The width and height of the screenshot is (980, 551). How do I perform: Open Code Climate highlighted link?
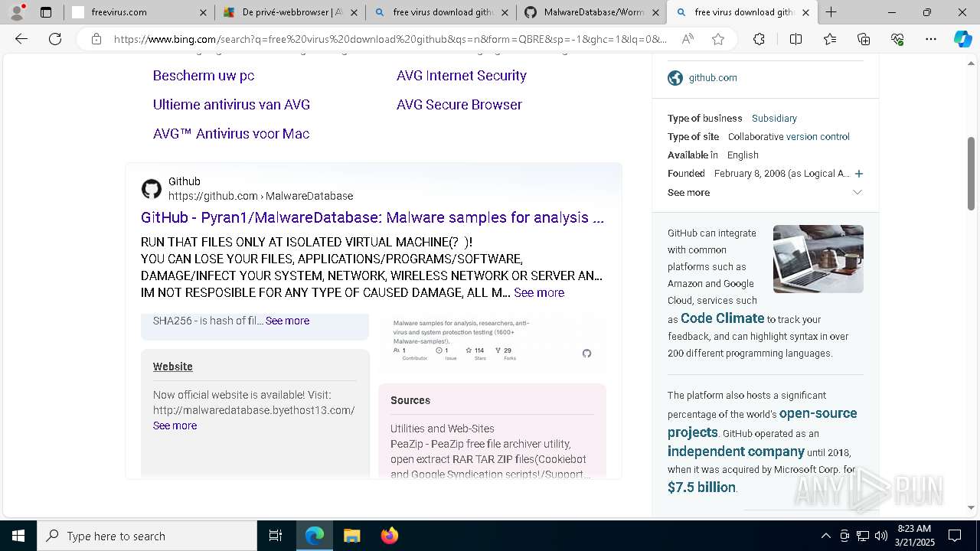pos(723,318)
